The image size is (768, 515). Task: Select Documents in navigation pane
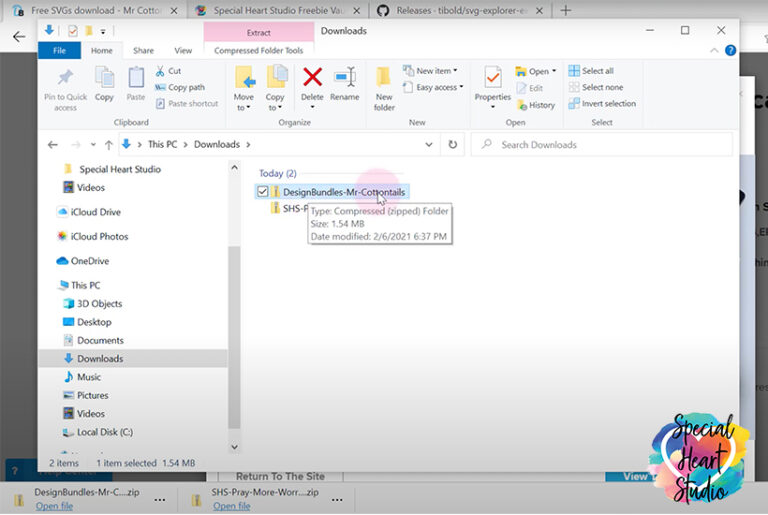tap(93, 341)
